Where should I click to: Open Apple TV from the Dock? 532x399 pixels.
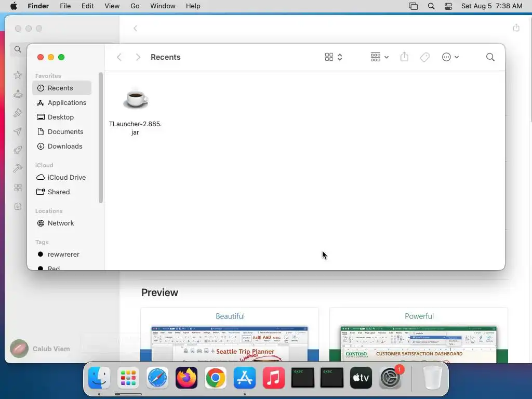[361, 378]
